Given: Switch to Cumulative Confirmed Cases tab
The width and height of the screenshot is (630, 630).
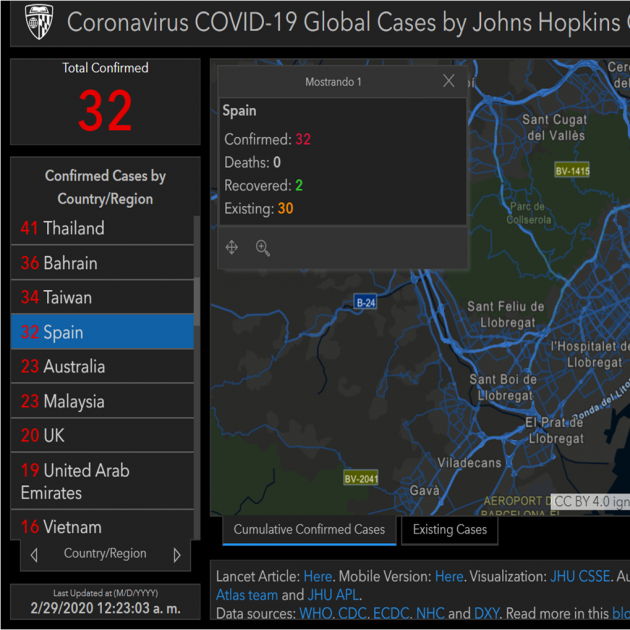Looking at the screenshot, I should (309, 530).
